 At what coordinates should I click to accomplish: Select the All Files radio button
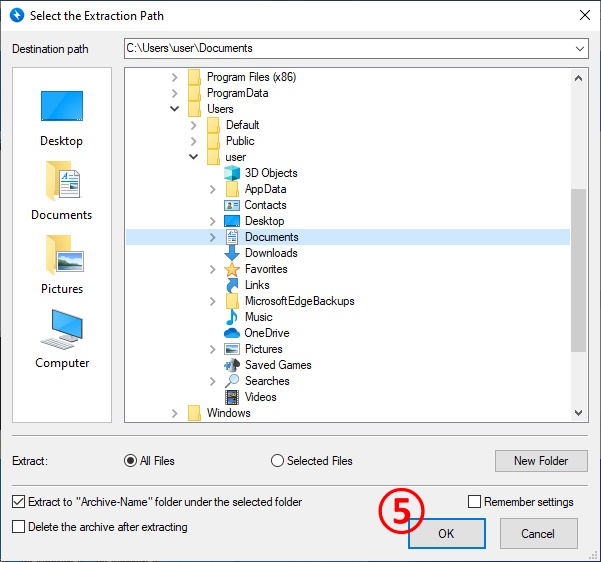(130, 461)
